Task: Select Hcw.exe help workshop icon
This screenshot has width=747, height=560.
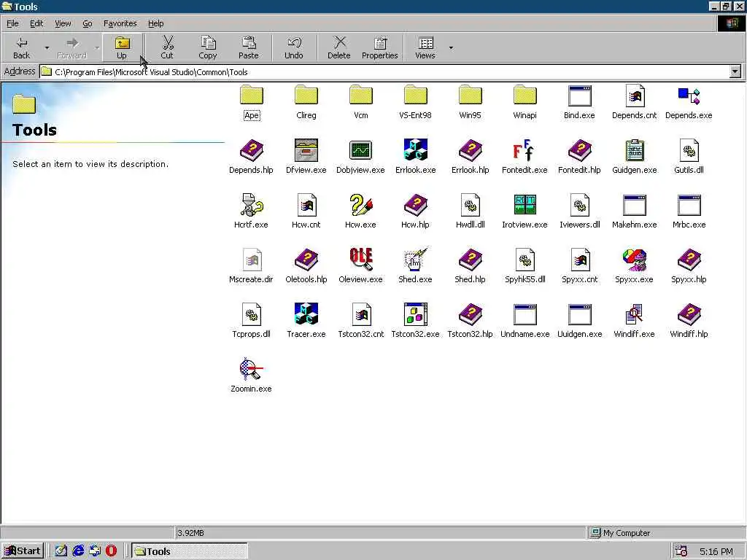Action: coord(360,205)
